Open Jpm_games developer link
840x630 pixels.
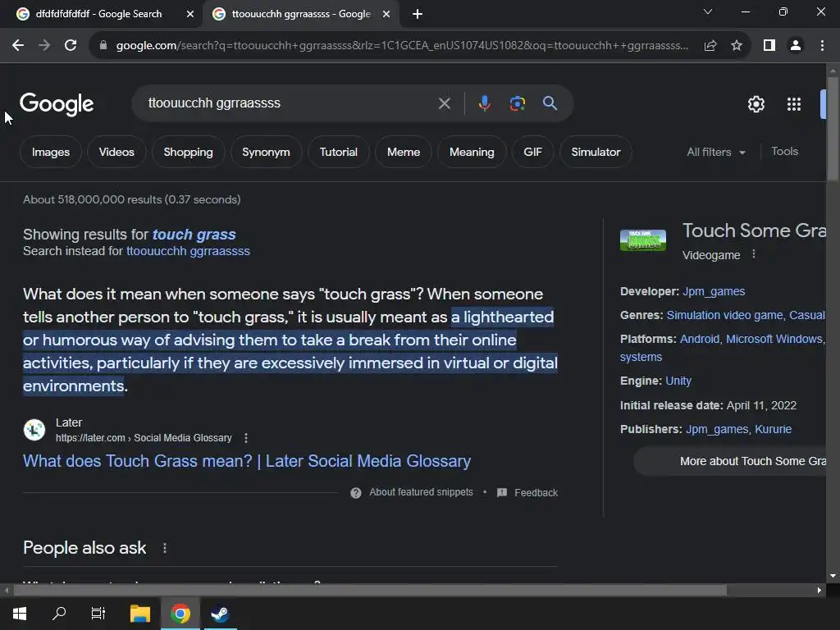pos(714,291)
